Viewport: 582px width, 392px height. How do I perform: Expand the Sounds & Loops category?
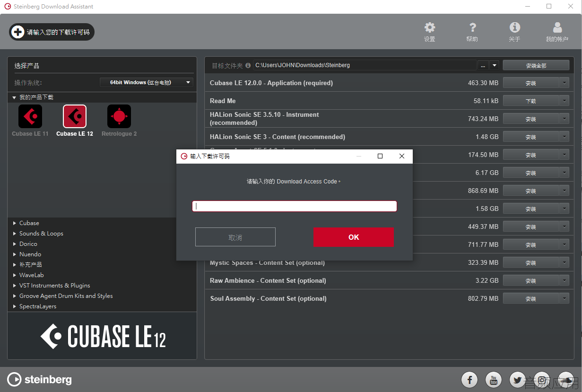coord(15,234)
